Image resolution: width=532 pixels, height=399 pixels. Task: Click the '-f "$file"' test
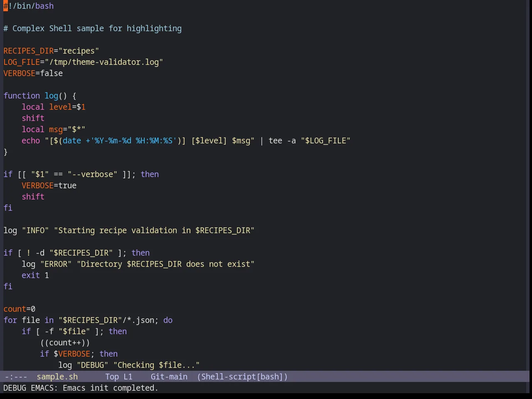[67, 332]
